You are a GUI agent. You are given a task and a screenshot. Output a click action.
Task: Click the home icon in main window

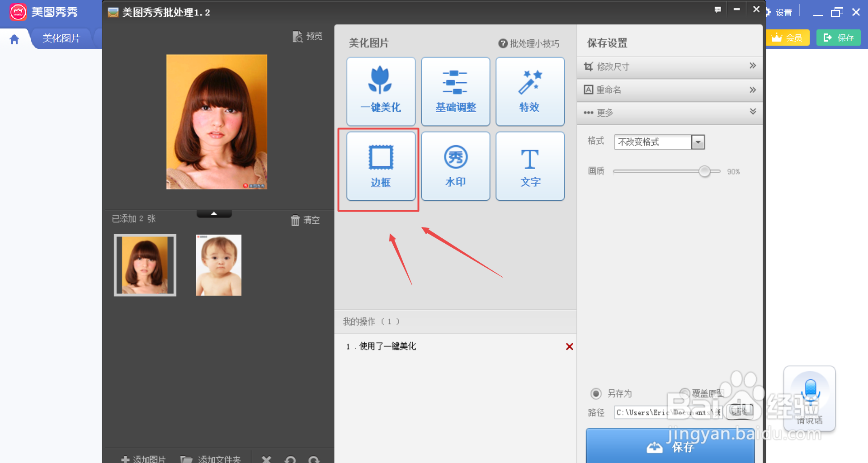pos(14,39)
